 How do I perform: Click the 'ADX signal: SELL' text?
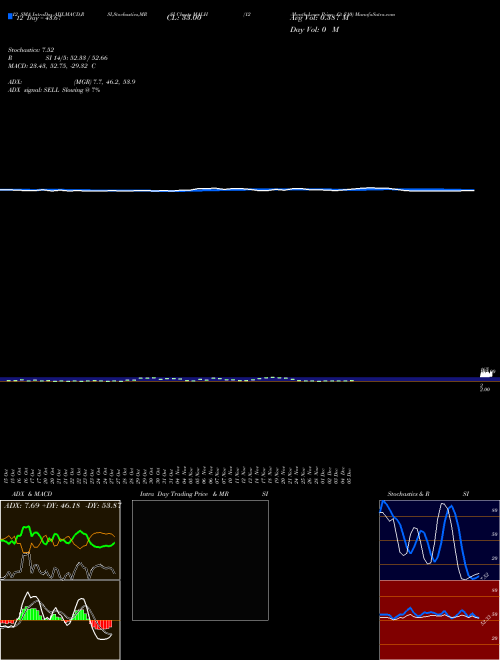(x=34, y=90)
